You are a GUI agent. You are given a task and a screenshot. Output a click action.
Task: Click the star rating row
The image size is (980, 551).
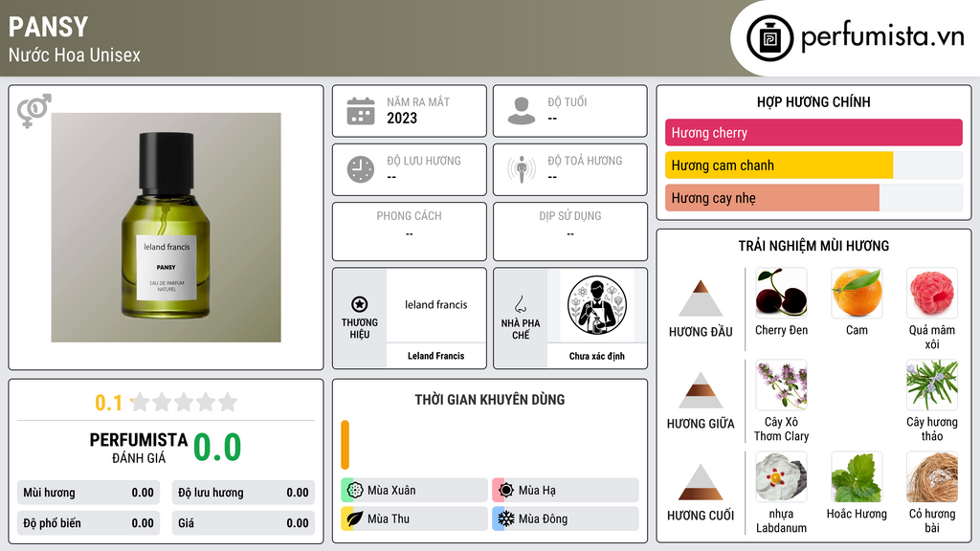click(185, 402)
